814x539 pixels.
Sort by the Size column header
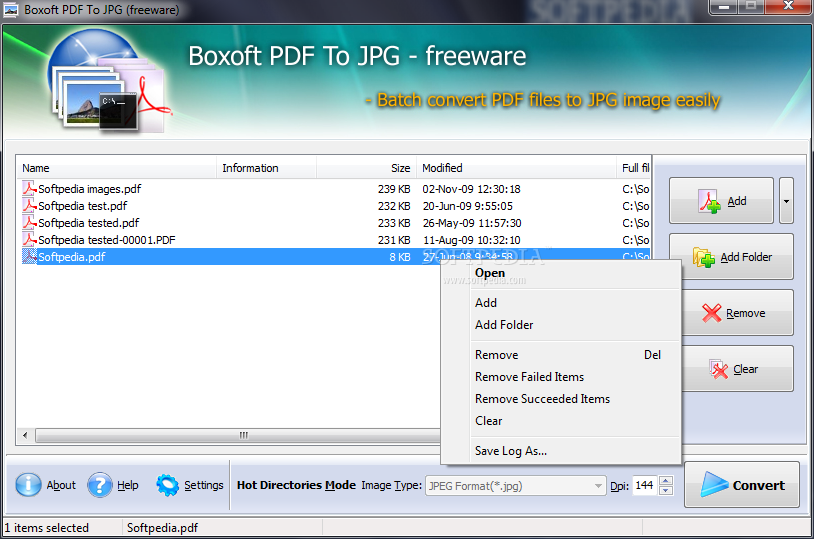click(366, 168)
